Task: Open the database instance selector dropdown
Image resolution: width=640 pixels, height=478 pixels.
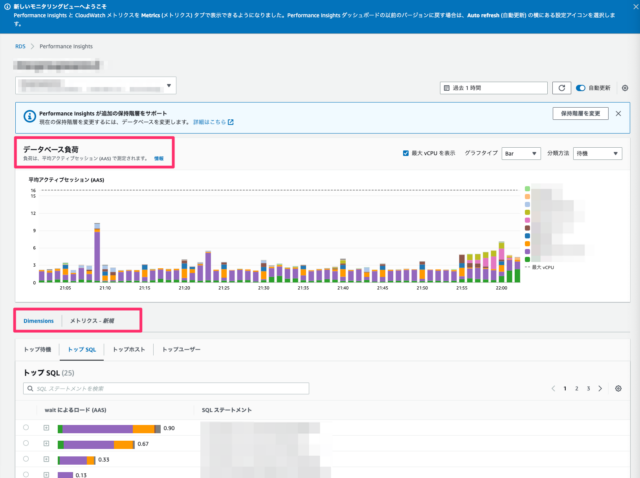Action: tap(95, 86)
